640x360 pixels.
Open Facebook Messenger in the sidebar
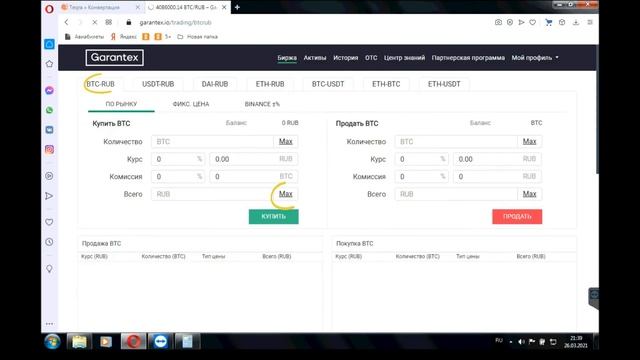pyautogui.click(x=49, y=90)
